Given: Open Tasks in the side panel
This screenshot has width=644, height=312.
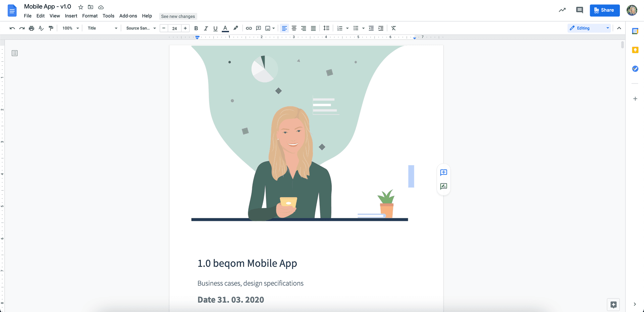Looking at the screenshot, I should pyautogui.click(x=635, y=69).
